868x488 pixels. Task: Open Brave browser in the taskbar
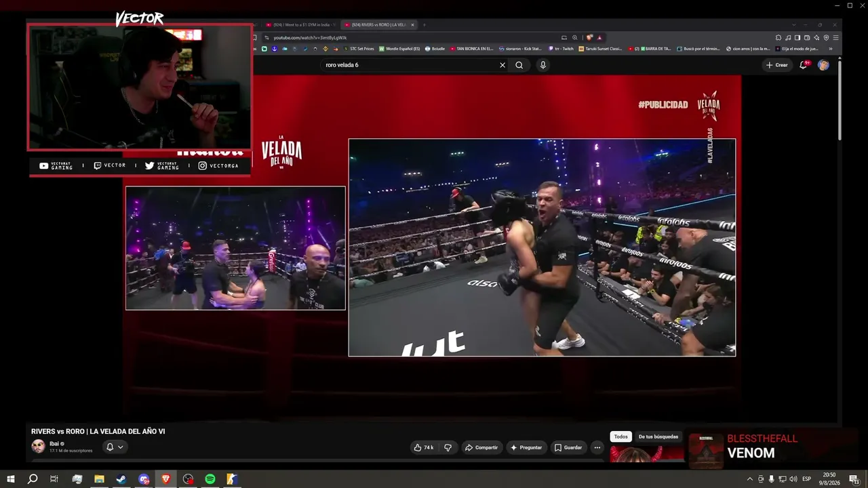pos(166,479)
